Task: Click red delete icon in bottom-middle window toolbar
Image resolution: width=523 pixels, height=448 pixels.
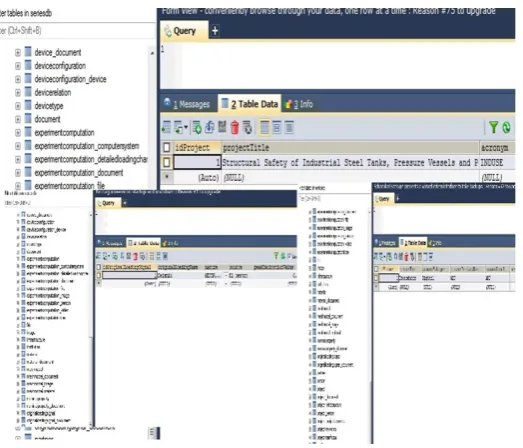Action: pyautogui.click(x=135, y=256)
